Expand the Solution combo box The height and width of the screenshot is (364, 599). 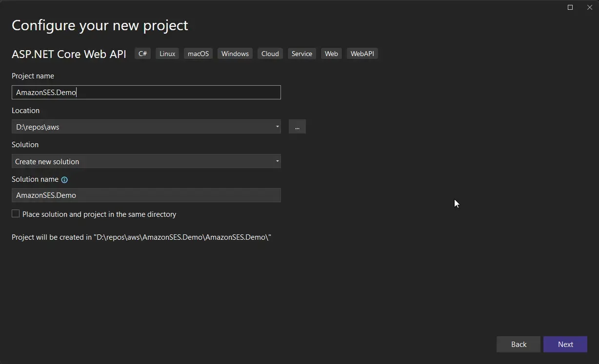pyautogui.click(x=277, y=161)
